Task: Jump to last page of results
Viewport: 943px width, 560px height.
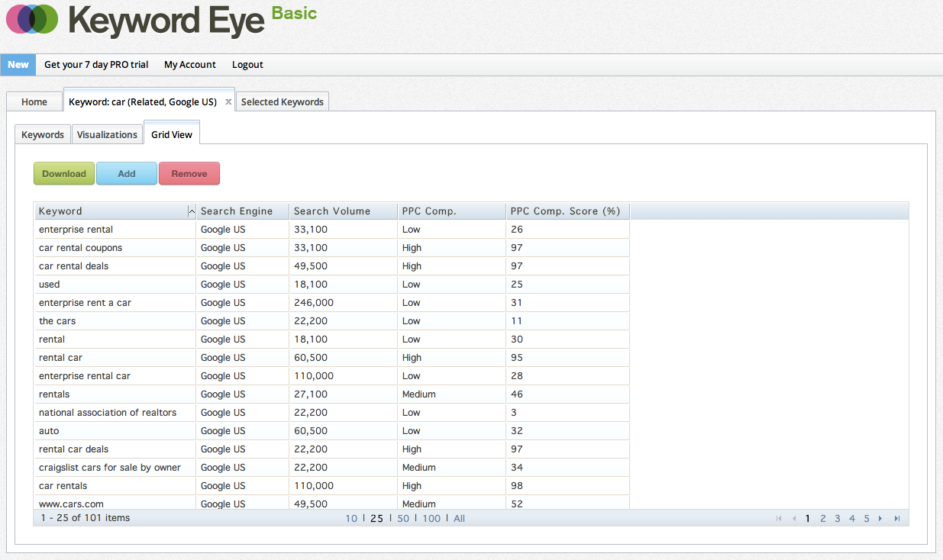Action: pyautogui.click(x=896, y=519)
